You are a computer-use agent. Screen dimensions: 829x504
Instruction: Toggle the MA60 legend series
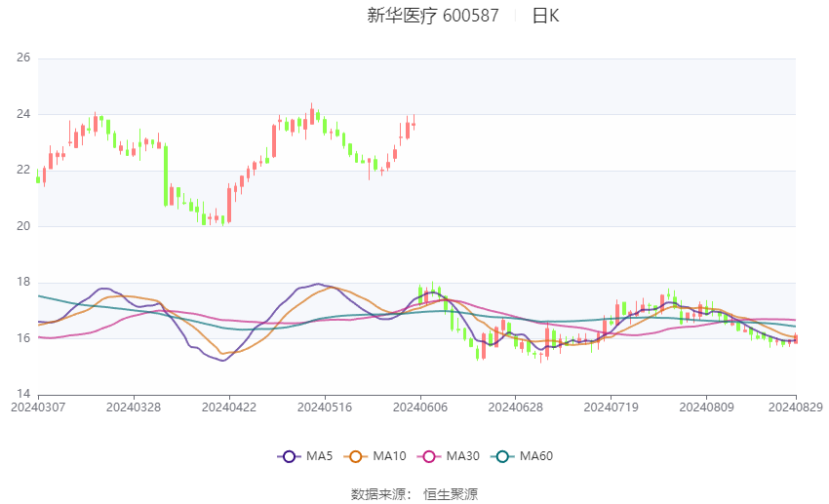[522, 456]
